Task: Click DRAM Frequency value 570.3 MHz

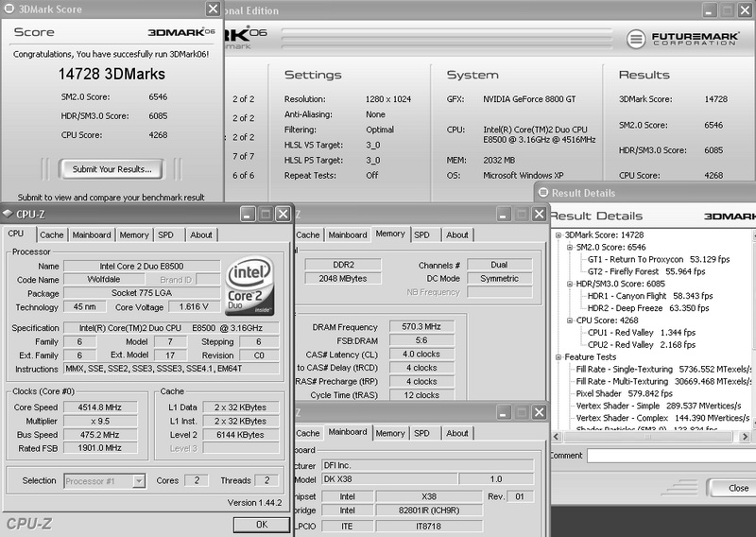Action: [421, 326]
